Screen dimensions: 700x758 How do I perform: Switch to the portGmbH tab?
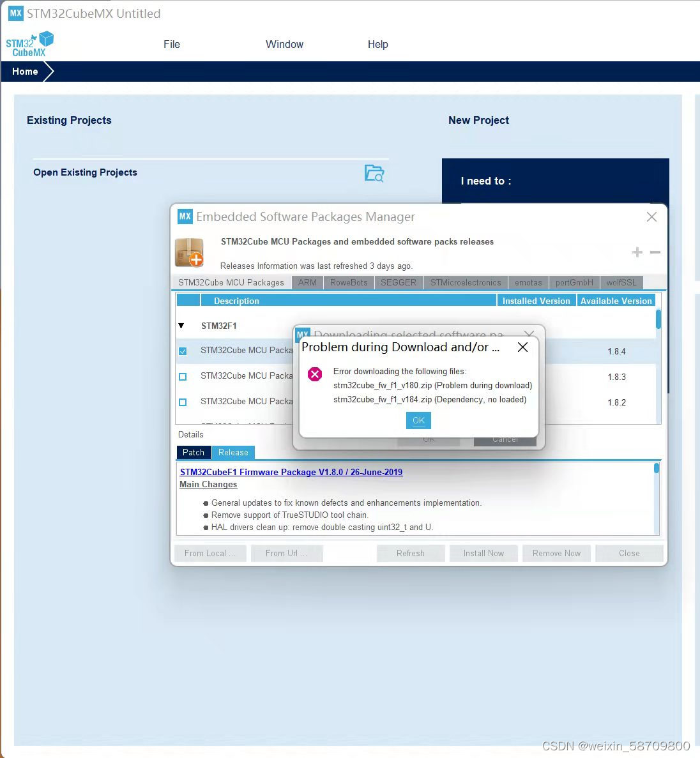[x=574, y=282]
